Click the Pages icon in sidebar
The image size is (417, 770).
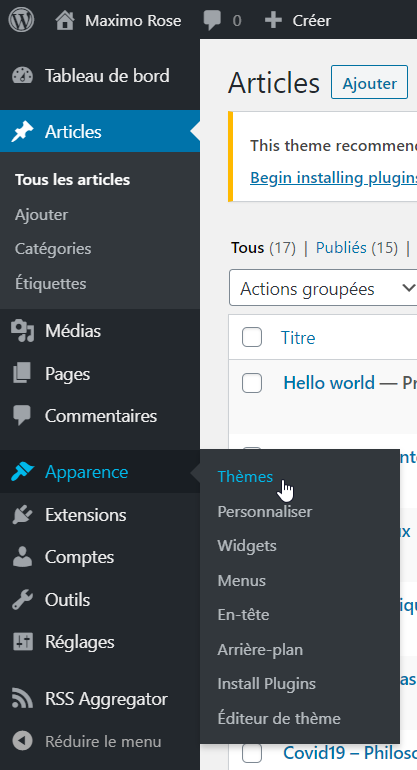pyautogui.click(x=22, y=374)
